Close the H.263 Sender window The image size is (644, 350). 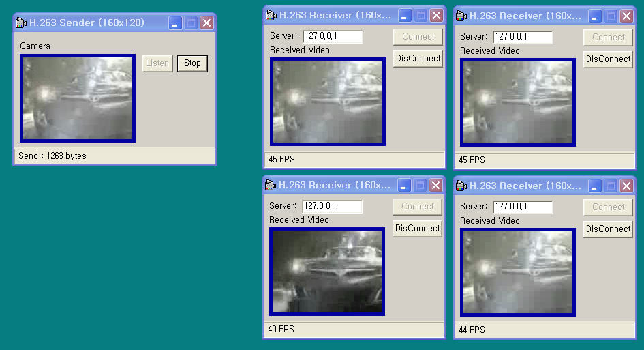[206, 23]
